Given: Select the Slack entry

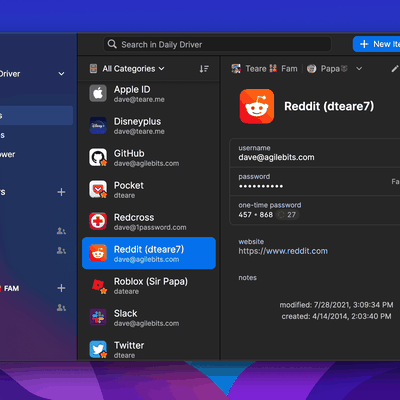Looking at the screenshot, I should point(149,317).
